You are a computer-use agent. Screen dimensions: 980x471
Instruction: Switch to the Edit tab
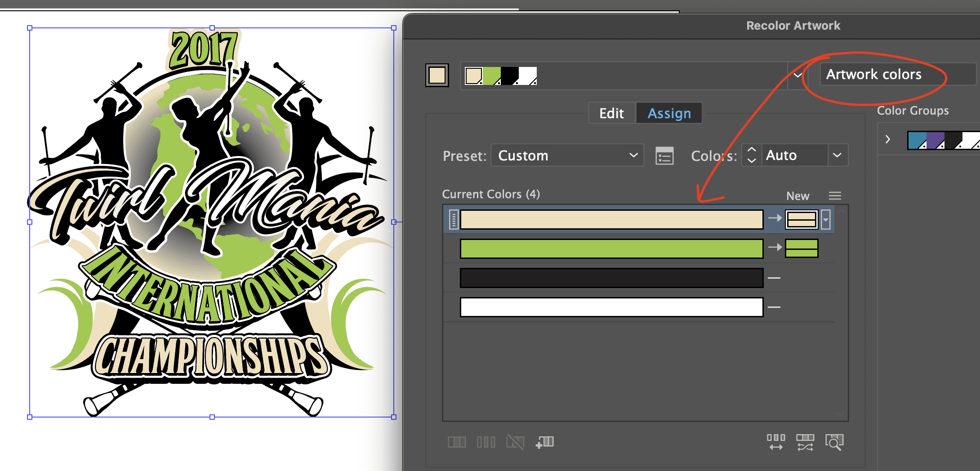(612, 113)
